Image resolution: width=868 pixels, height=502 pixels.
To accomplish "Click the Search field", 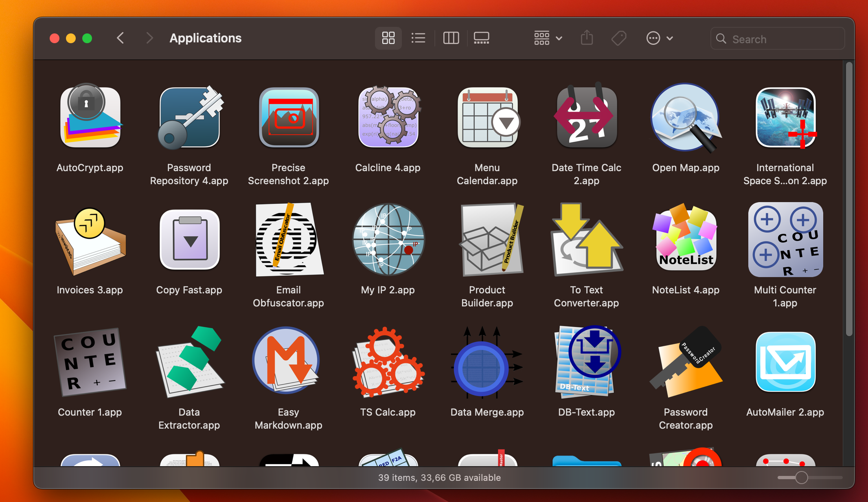I will point(778,39).
